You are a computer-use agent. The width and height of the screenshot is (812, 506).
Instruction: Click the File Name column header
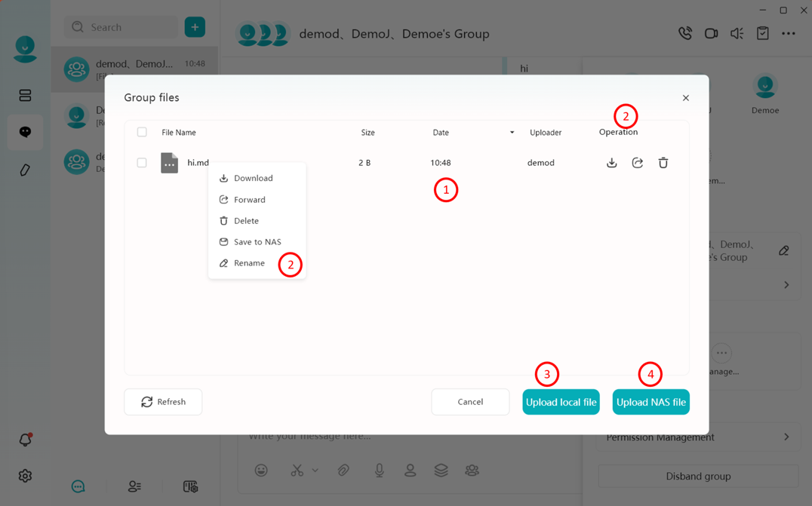[179, 133]
